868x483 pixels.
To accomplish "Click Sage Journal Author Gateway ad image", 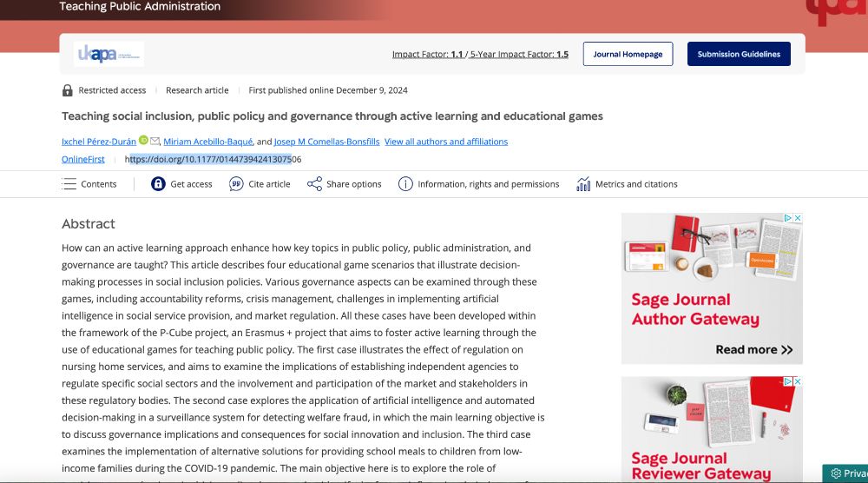I will [x=712, y=288].
